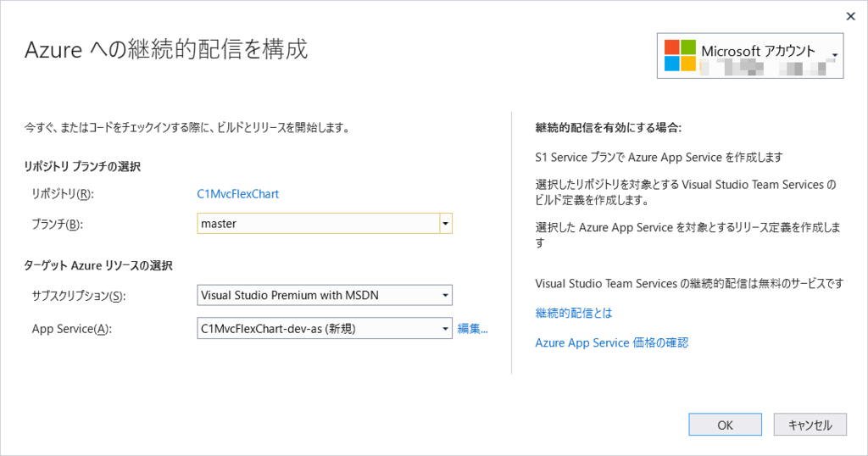Click the Azure への継続的配信を構成 title

[166, 50]
